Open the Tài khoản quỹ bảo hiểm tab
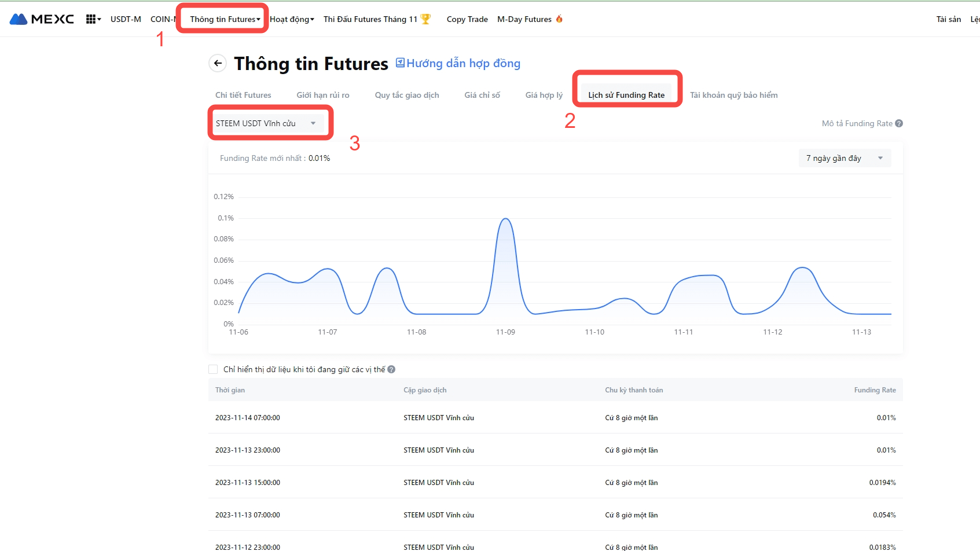This screenshot has height=551, width=980. [x=733, y=95]
